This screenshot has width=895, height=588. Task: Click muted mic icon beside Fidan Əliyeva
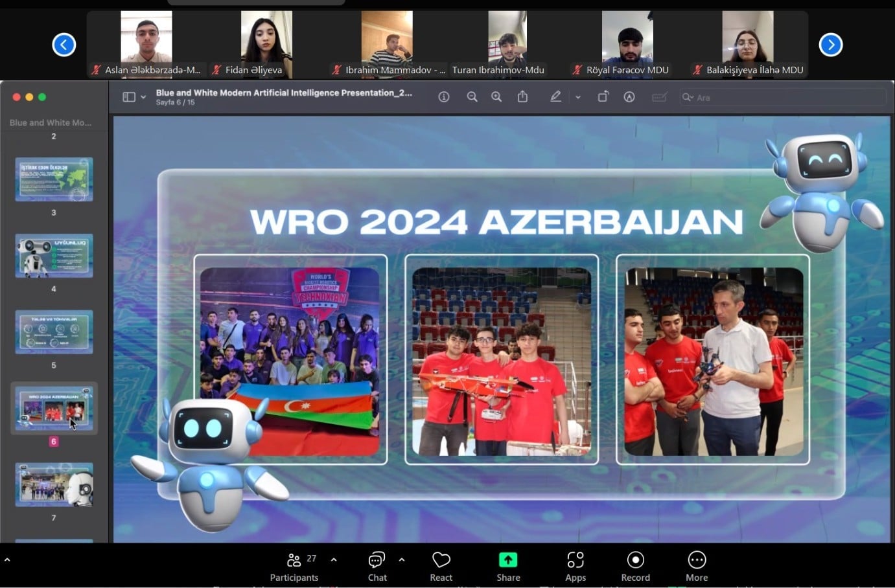pos(217,70)
